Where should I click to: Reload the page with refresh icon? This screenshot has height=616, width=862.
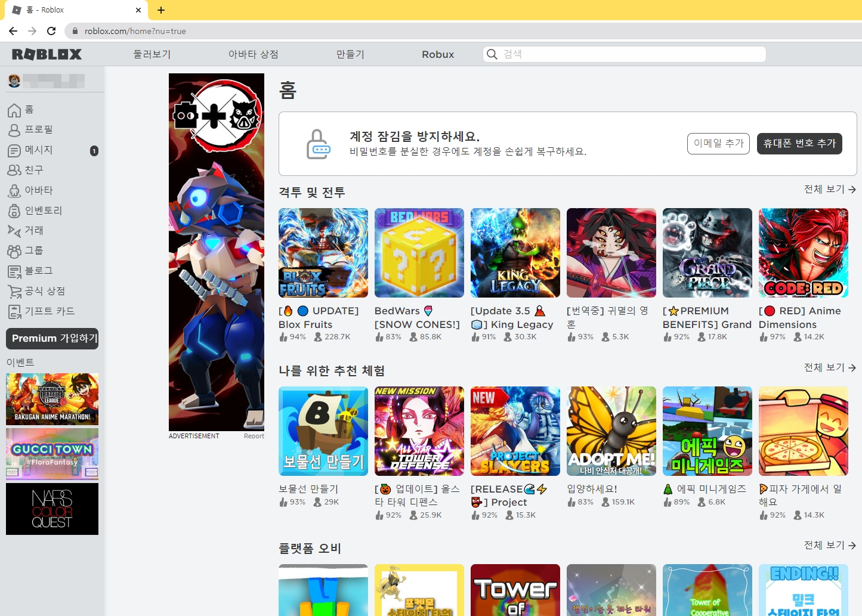(x=51, y=31)
